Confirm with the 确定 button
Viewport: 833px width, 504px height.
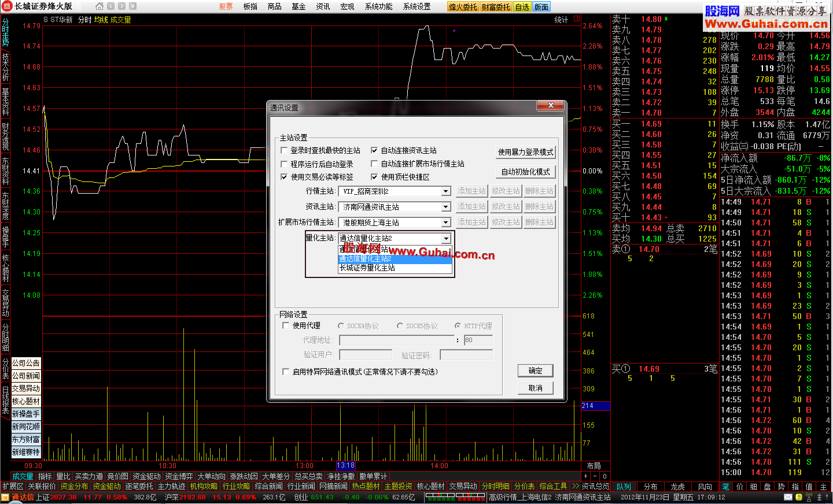click(x=536, y=371)
